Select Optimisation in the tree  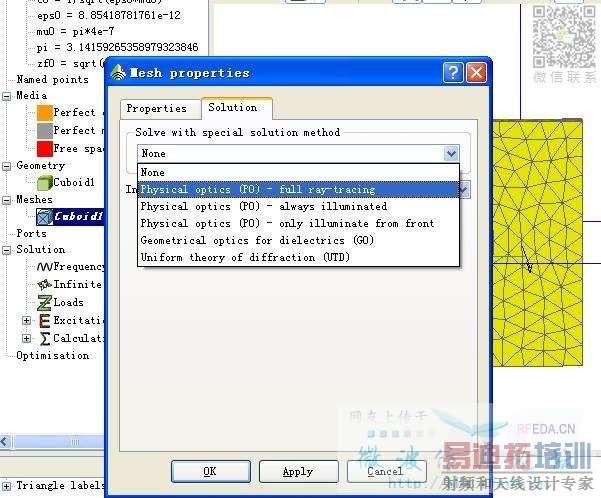point(53,355)
